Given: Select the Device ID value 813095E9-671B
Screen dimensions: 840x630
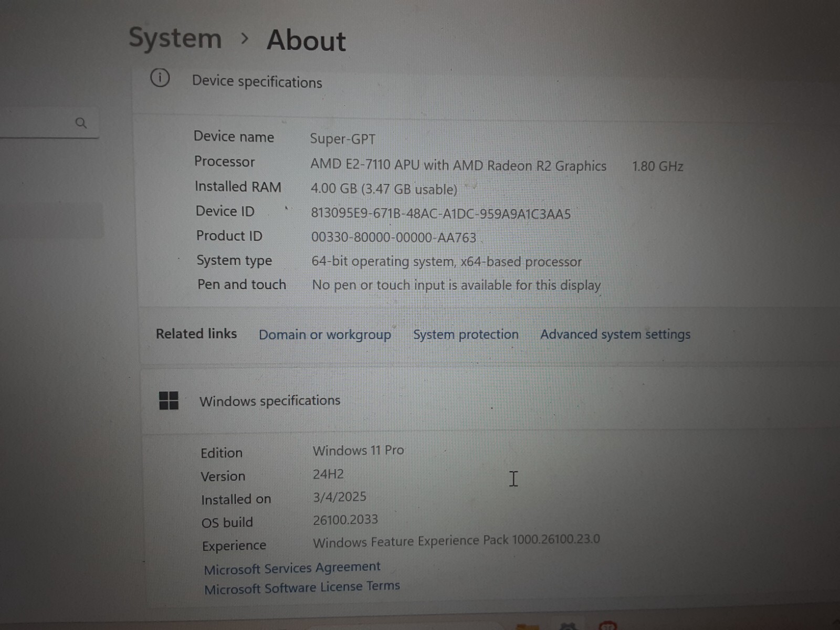Looking at the screenshot, I should [x=440, y=214].
